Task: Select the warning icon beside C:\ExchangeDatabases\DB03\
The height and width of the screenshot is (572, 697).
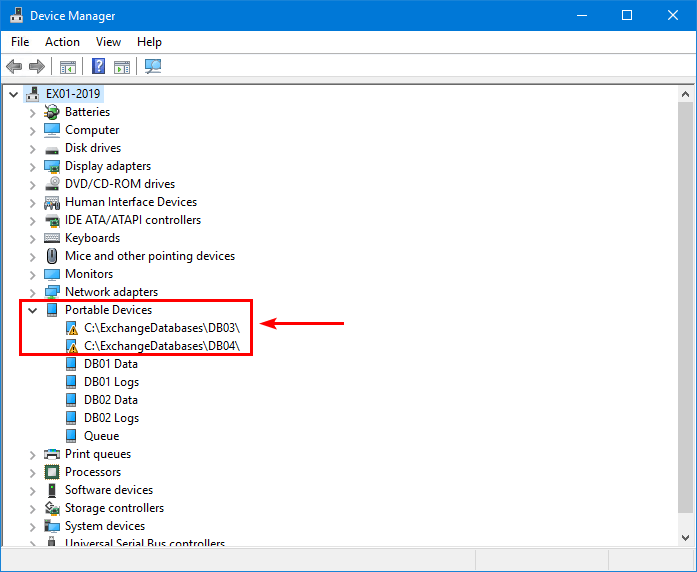Action: click(x=71, y=328)
